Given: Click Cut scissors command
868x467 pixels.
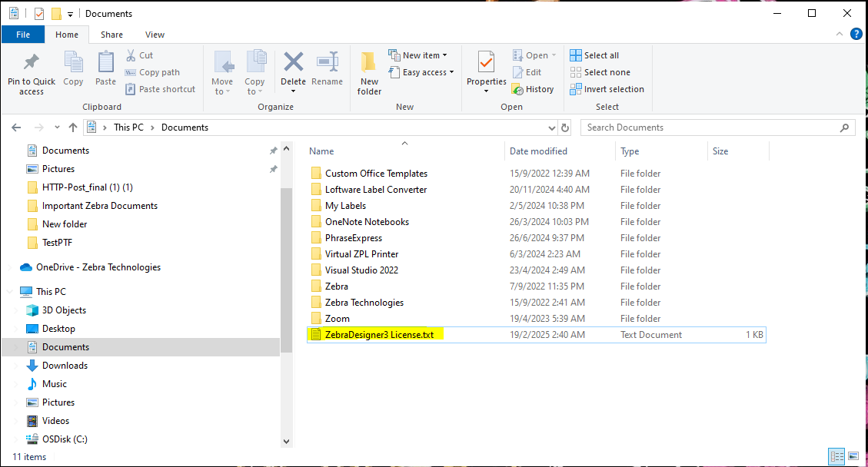Looking at the screenshot, I should (x=139, y=55).
